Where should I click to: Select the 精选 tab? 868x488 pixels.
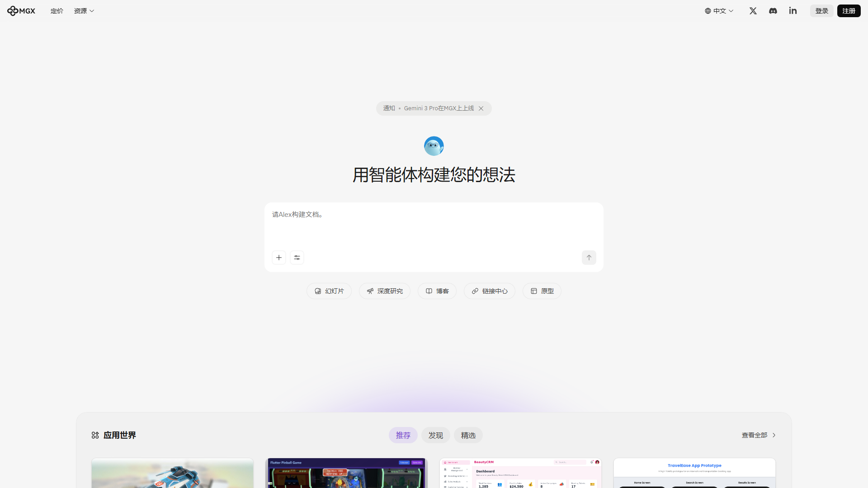tap(468, 435)
